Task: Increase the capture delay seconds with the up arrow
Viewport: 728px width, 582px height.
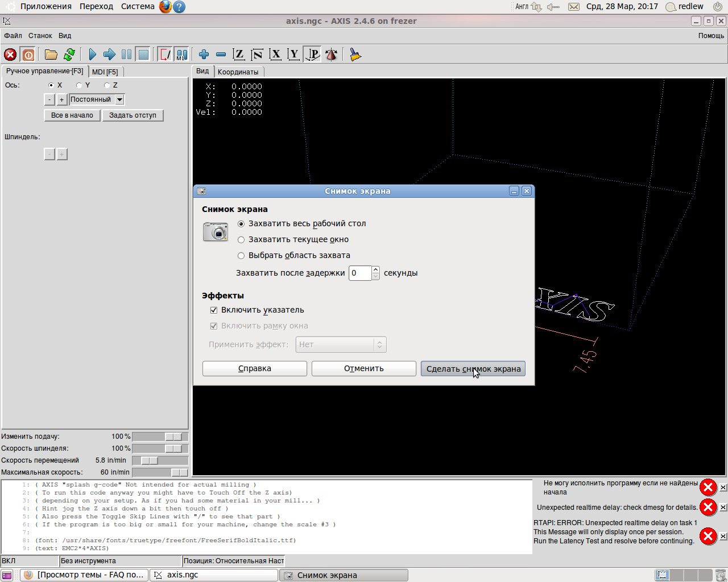Action: pos(375,269)
